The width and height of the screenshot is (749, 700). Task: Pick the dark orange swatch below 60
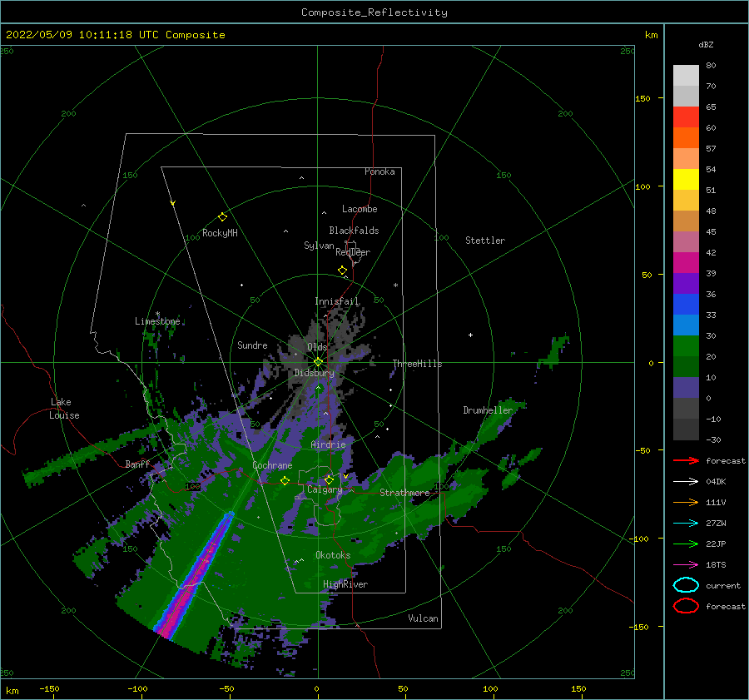(686, 137)
